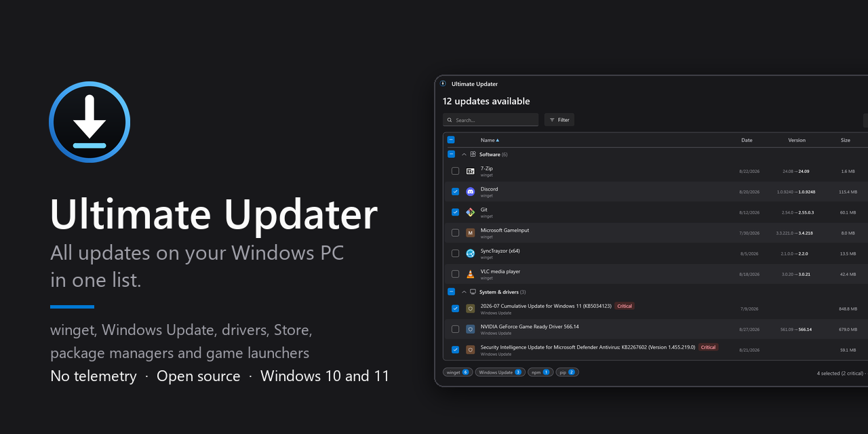The image size is (868, 434).
Task: Click the NVIDIA GeForce driver shield icon
Action: pos(471,329)
